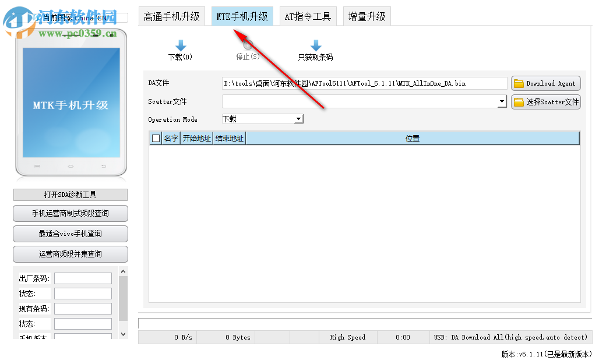
Task: Click the 最适合vivo手机查询 button
Action: coord(70,234)
